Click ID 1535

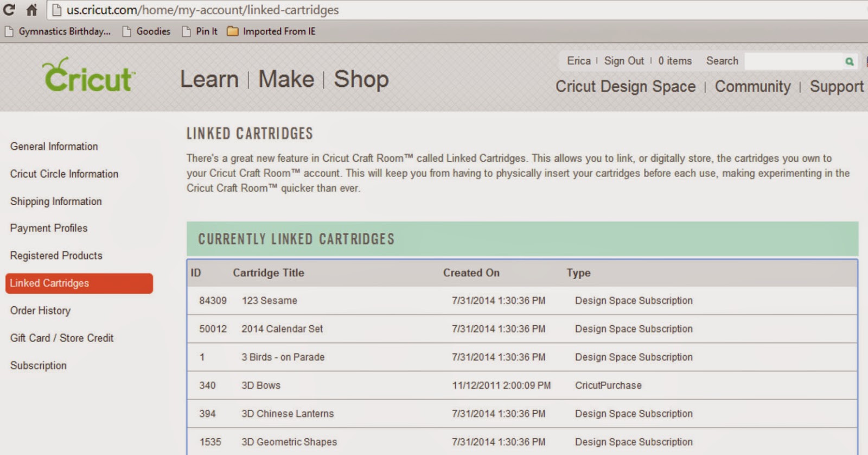click(210, 442)
